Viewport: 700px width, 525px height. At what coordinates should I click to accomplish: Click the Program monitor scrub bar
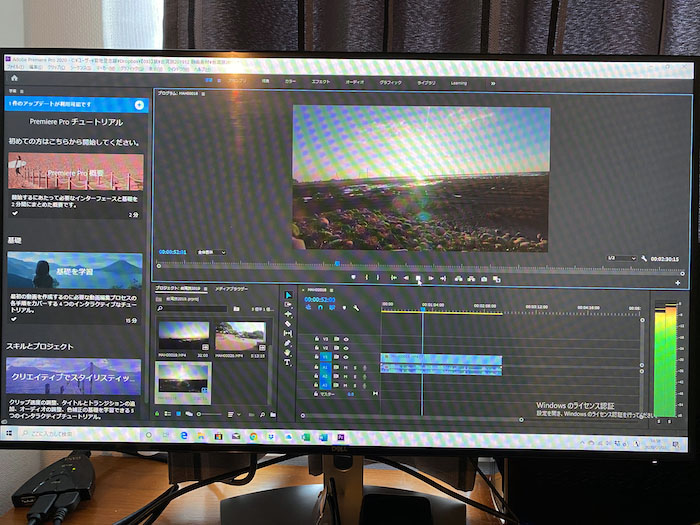click(x=420, y=267)
